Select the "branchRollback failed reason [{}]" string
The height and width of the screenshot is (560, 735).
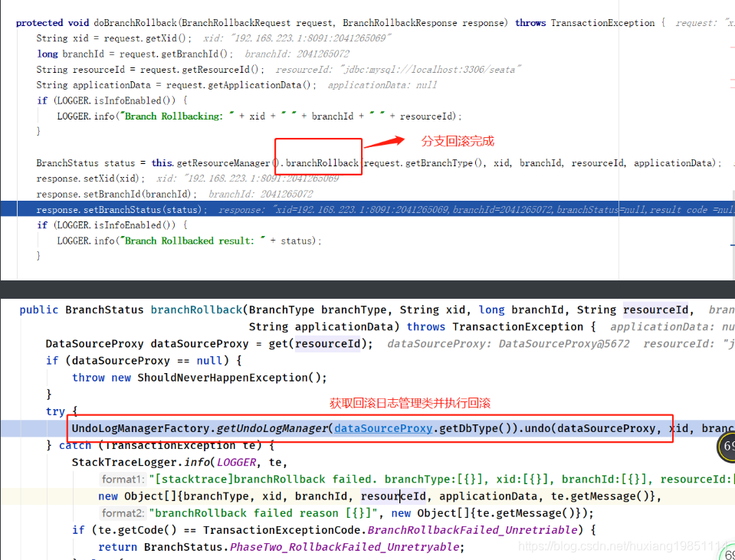click(x=264, y=513)
